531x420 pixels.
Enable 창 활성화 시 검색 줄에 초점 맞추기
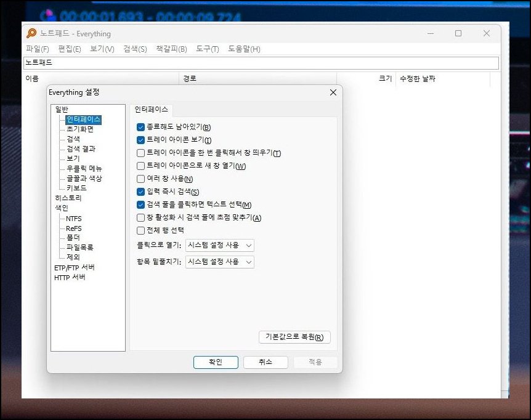(x=140, y=217)
